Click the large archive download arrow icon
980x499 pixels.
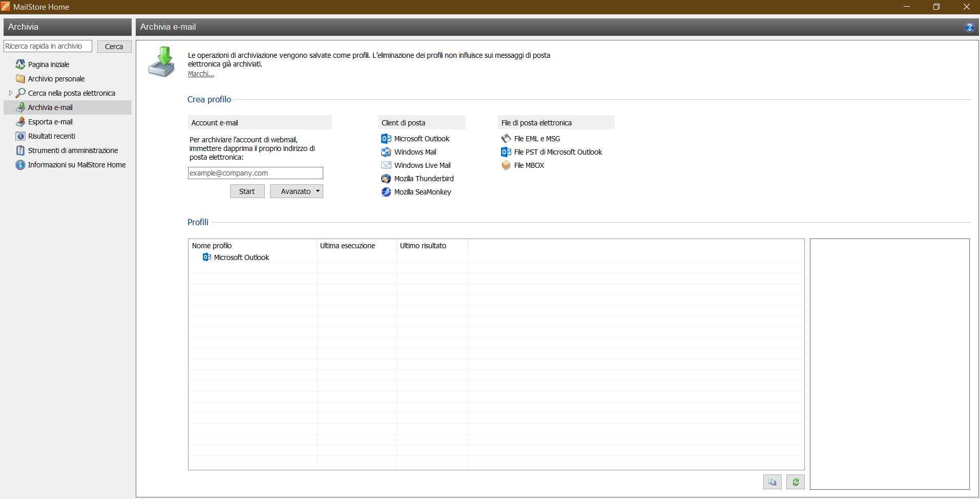point(162,62)
